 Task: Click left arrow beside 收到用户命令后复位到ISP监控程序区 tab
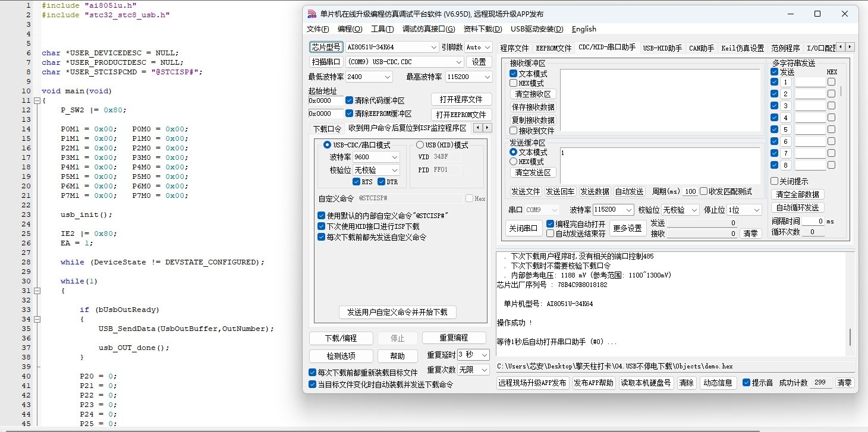click(x=477, y=128)
